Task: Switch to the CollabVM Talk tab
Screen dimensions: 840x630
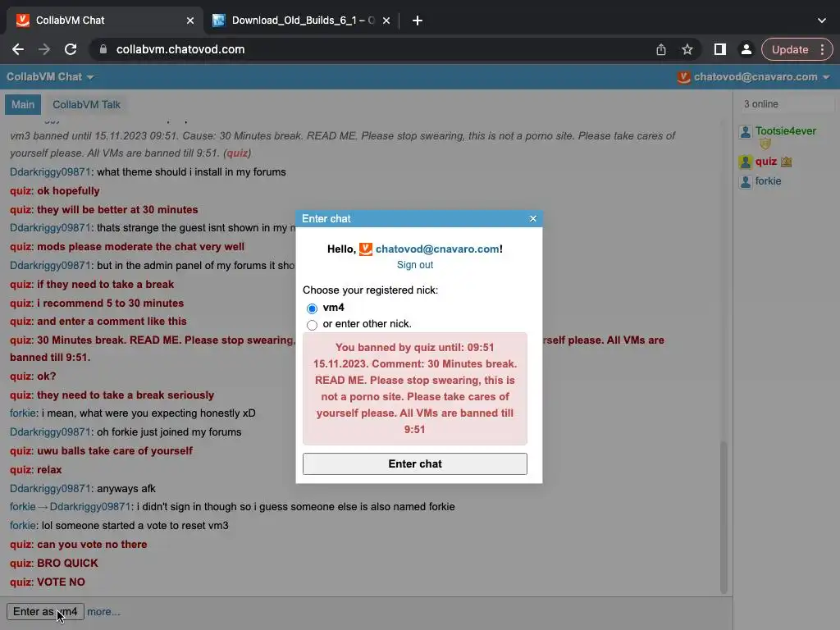Action: (86, 104)
